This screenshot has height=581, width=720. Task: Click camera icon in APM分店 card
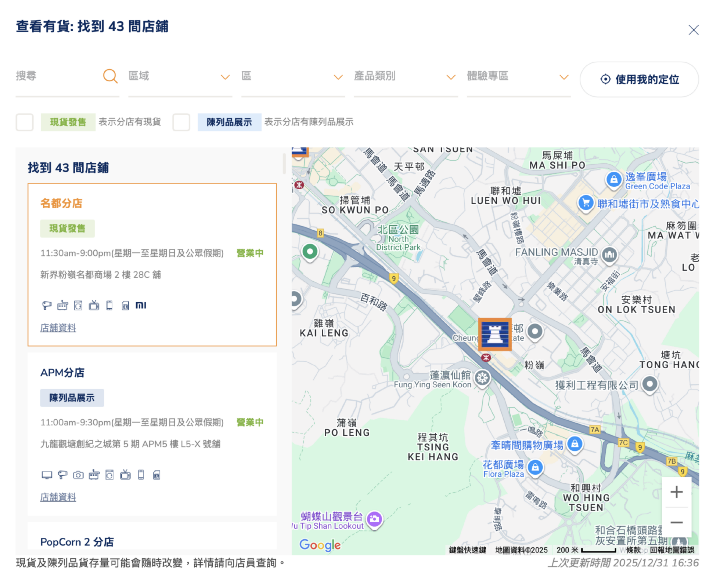79,475
